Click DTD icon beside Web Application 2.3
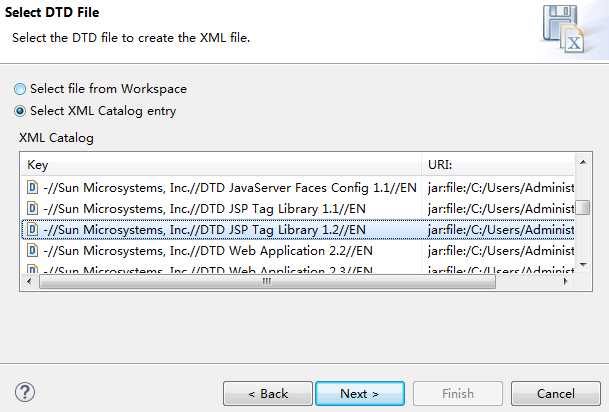 pos(32,269)
